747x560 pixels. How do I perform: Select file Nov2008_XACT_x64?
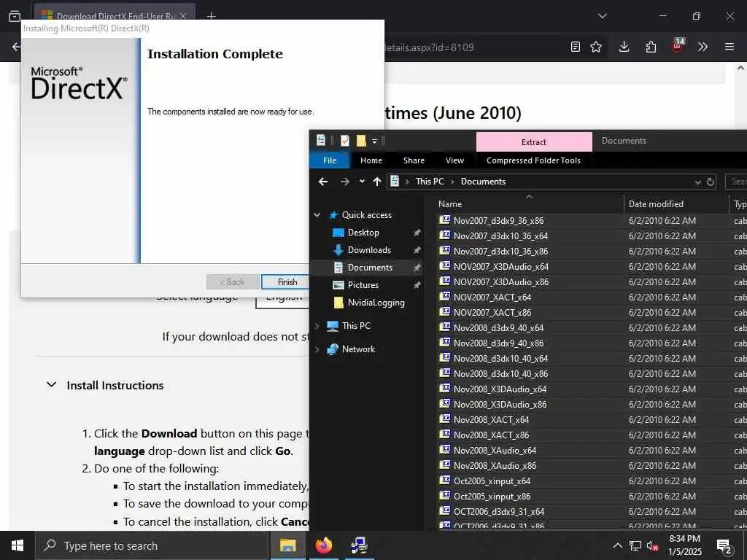[491, 419]
